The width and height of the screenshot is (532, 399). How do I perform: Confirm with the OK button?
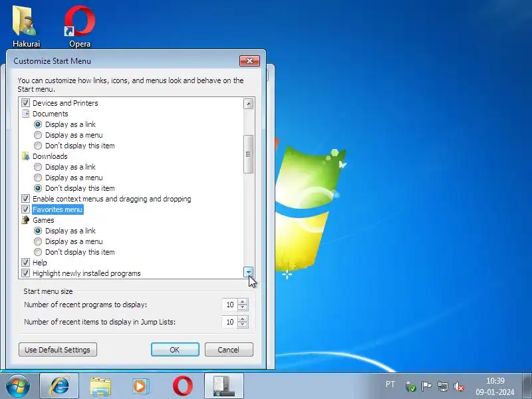[175, 350]
